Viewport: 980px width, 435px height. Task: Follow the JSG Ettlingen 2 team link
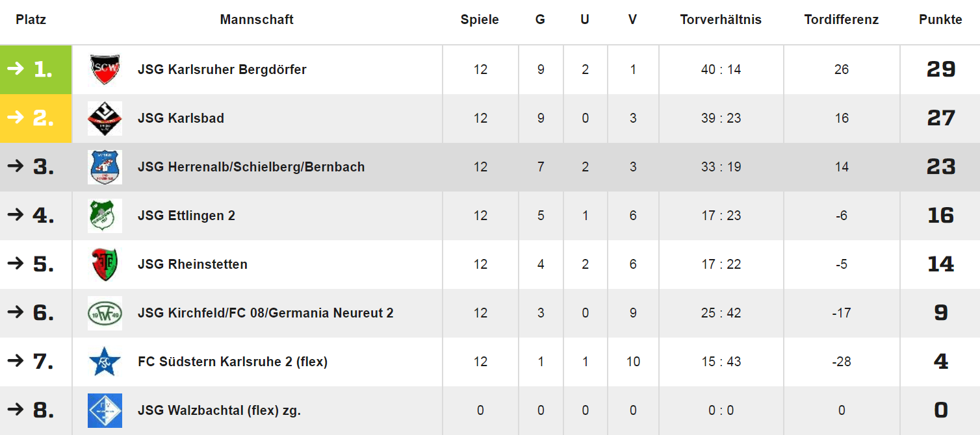pyautogui.click(x=187, y=216)
